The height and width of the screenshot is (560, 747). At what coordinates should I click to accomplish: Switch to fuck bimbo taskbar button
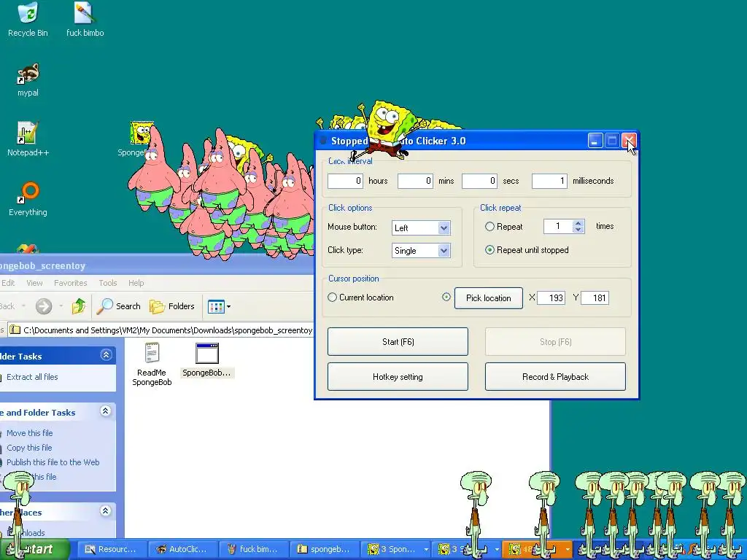(253, 549)
